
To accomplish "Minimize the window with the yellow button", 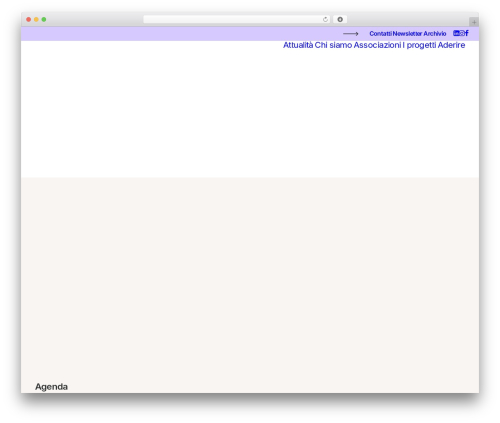I will (36, 20).
